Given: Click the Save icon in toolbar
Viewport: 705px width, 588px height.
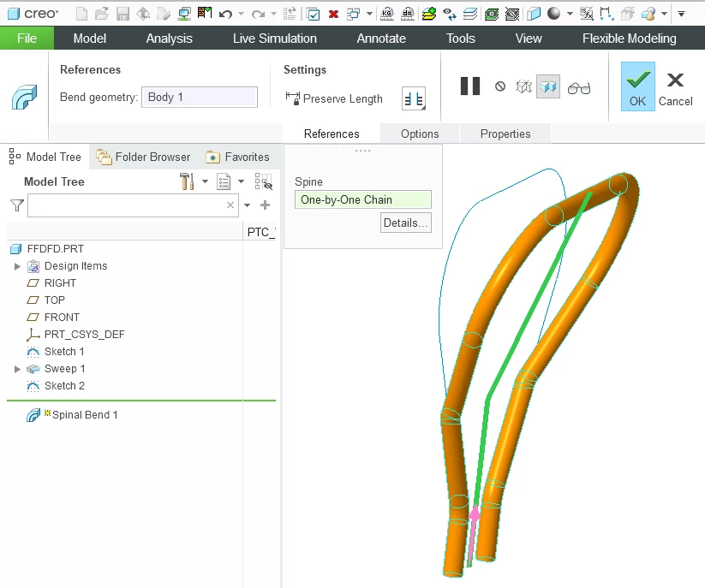Looking at the screenshot, I should (x=122, y=14).
